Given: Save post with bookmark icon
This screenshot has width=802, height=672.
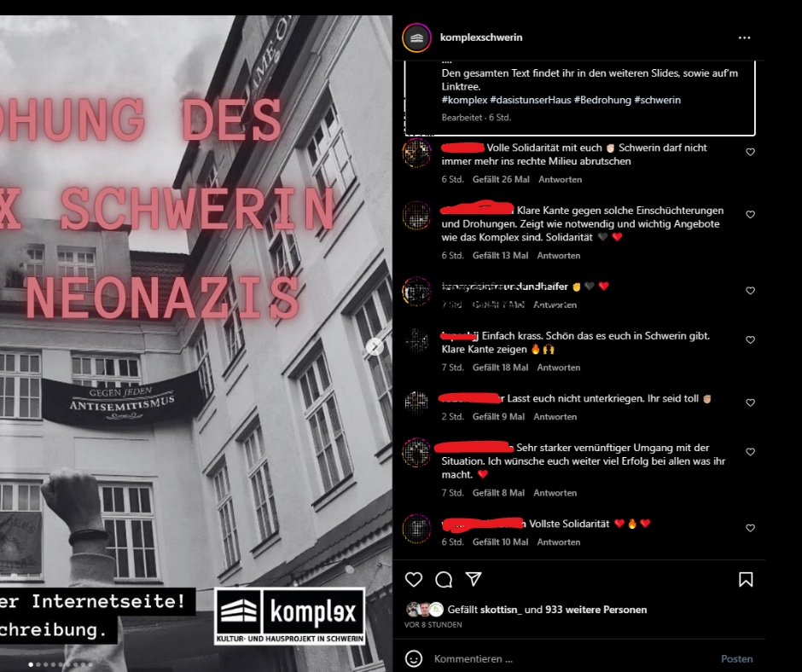Looking at the screenshot, I should pos(746,579).
